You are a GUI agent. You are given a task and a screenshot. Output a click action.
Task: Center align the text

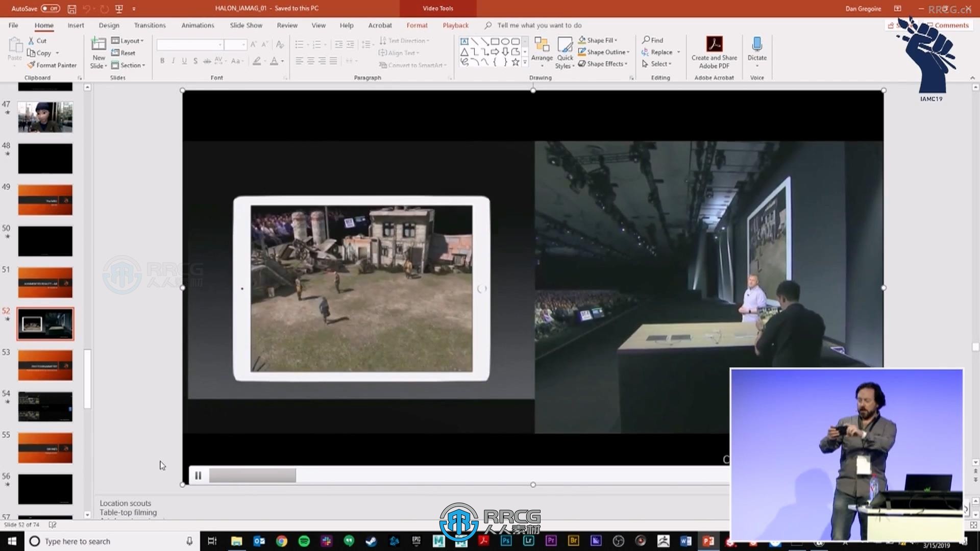[x=311, y=61]
